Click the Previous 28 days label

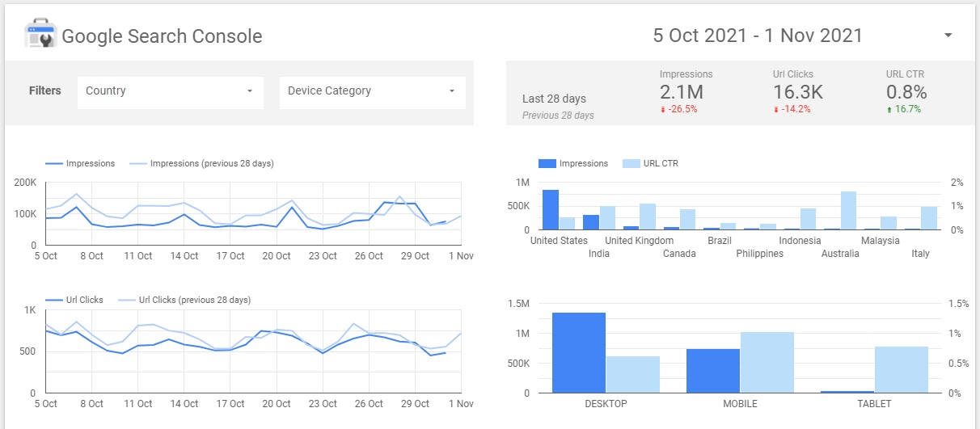[558, 116]
